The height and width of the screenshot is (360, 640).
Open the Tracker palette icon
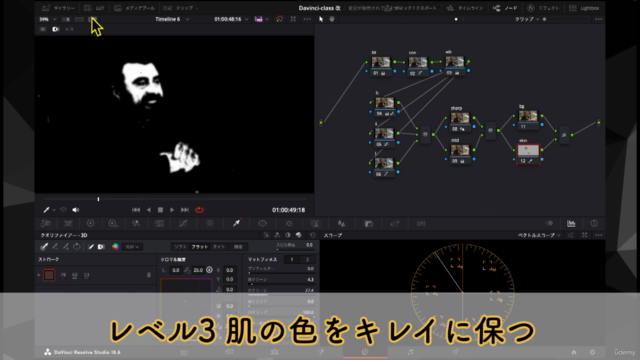[x=289, y=223]
